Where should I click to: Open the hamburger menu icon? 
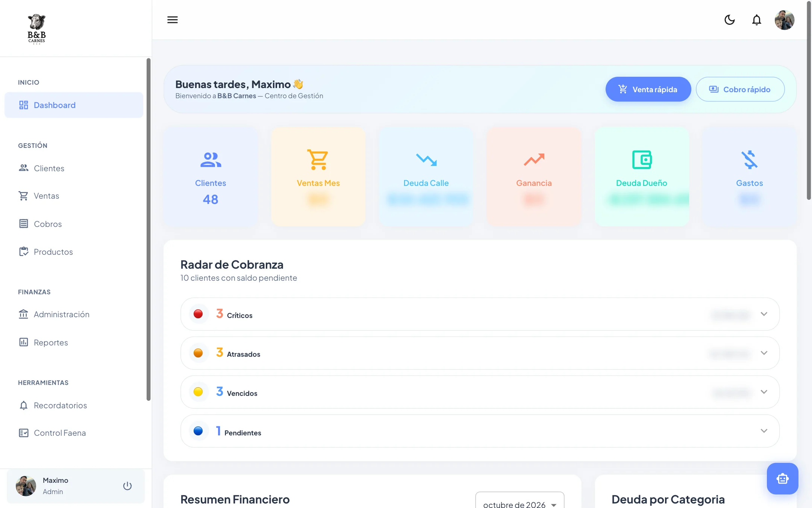coord(173,20)
